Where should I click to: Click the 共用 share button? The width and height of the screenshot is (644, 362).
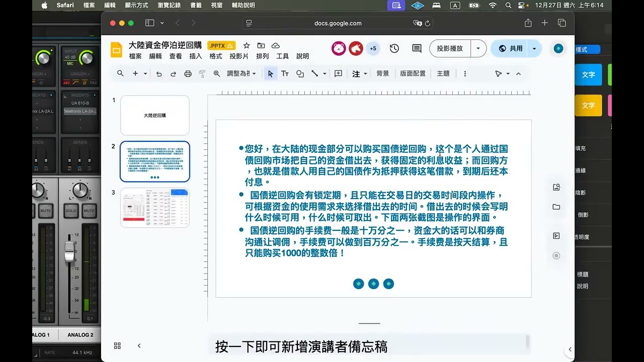pos(510,49)
